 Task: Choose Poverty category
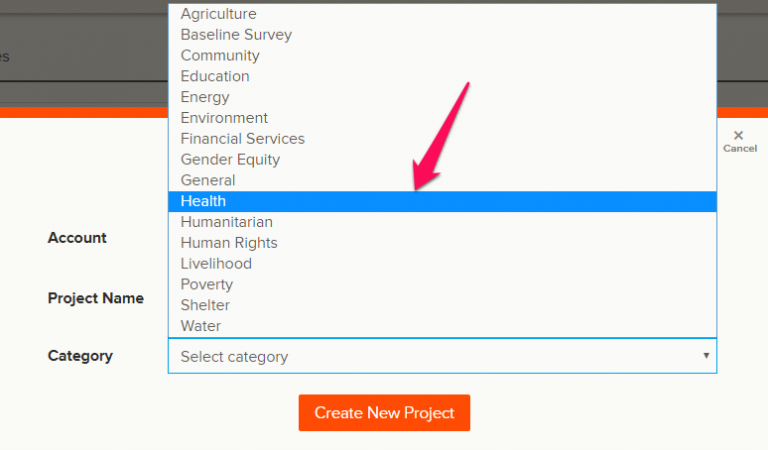[206, 285]
